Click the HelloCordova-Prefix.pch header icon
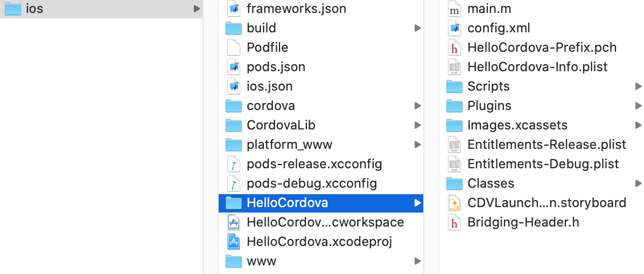The height and width of the screenshot is (274, 644). (454, 47)
